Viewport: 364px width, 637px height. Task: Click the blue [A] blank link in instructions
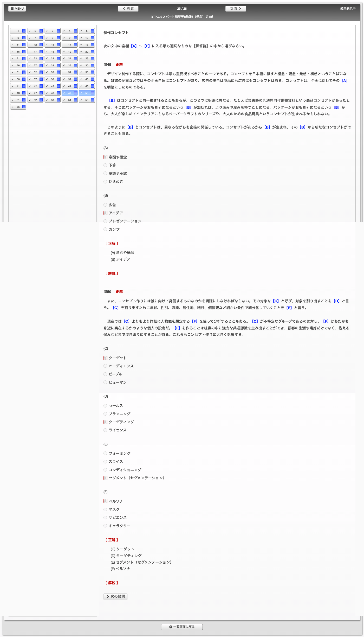(x=134, y=46)
